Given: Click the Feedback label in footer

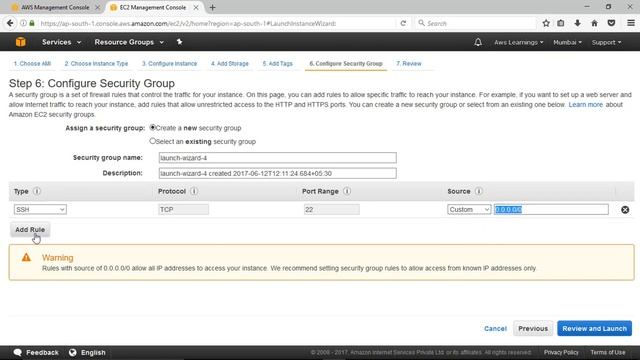Looking at the screenshot, I should tap(42, 352).
